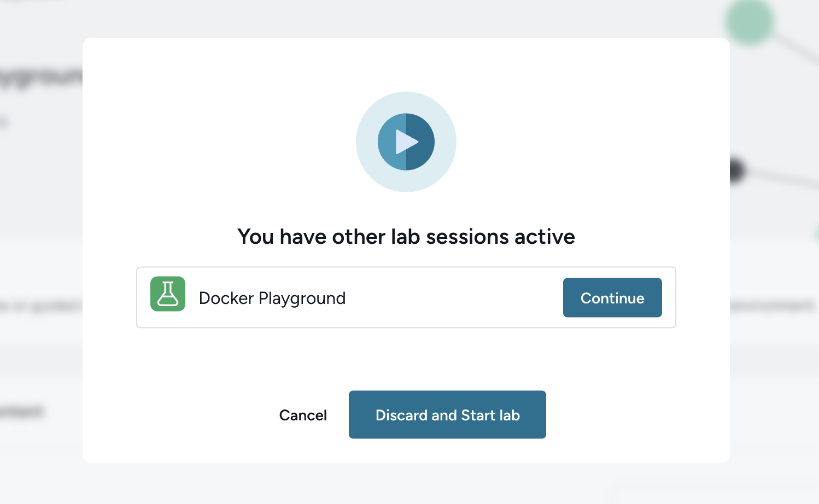Select the blurred green node behind dialog

(x=750, y=22)
